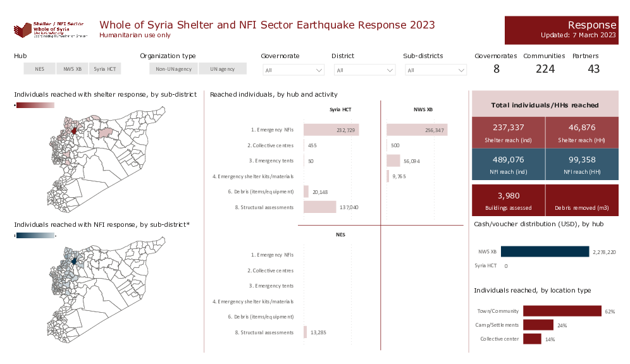Click the dark red sub-district on shelter map

pos(74,131)
